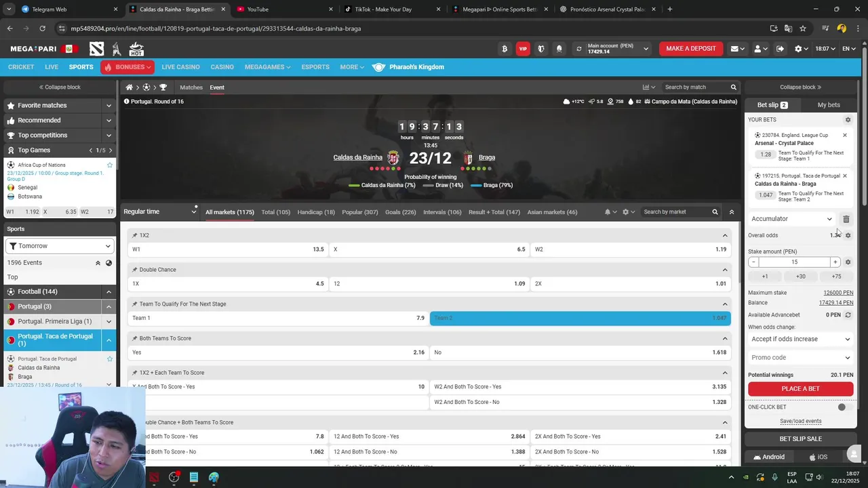Image resolution: width=868 pixels, height=488 pixels.
Task: Open the HOT promotions icon
Action: 136,49
